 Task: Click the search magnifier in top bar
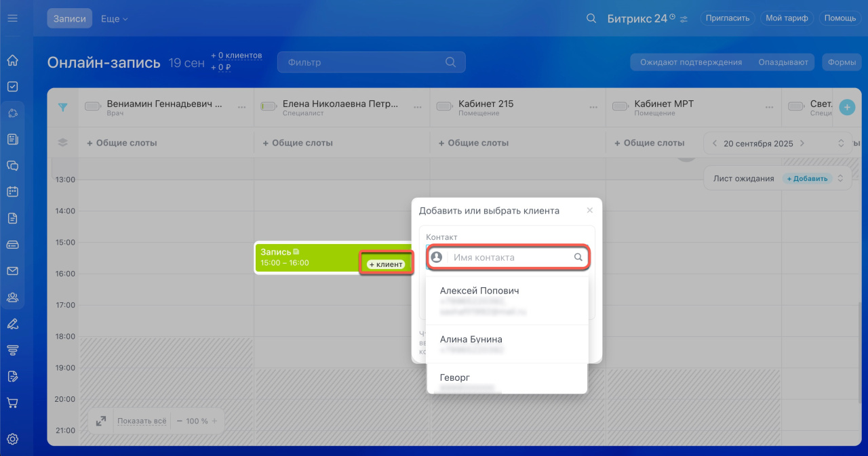click(591, 18)
